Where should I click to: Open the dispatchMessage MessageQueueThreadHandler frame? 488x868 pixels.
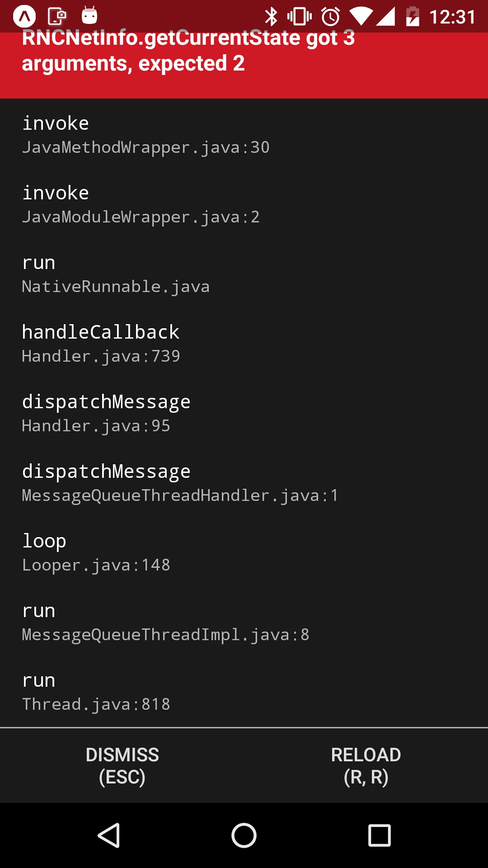pos(181,482)
